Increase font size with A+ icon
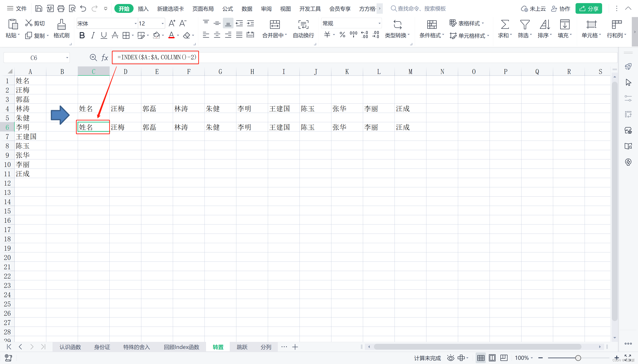Image resolution: width=638 pixels, height=364 pixels. click(172, 23)
